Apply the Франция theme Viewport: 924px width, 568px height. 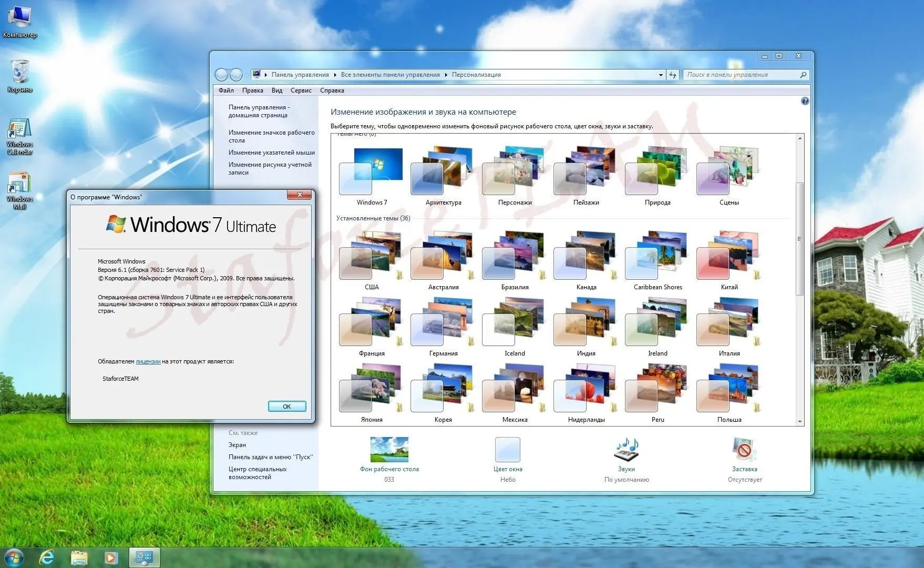click(x=372, y=327)
